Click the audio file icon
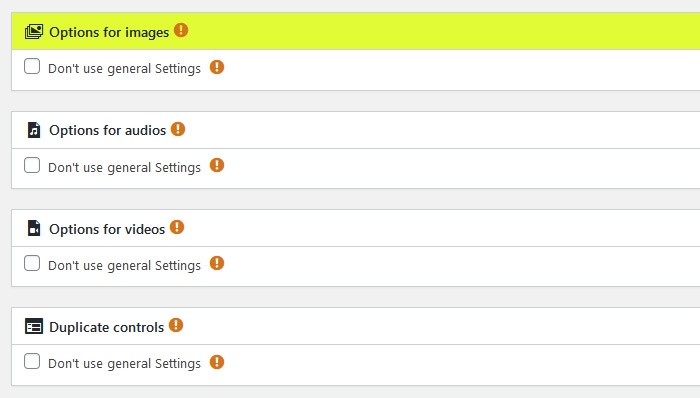Viewport: 700px width, 398px height. pyautogui.click(x=34, y=130)
